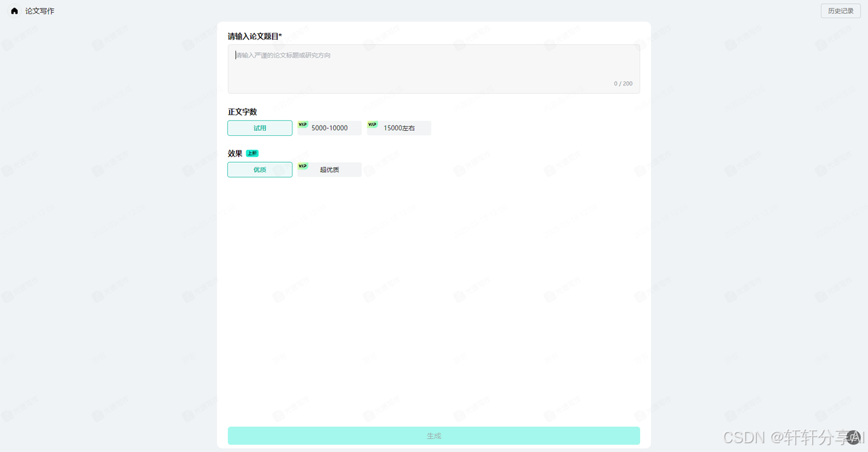
Task: Click the avatar icon in CSDN watermark
Action: click(x=853, y=437)
